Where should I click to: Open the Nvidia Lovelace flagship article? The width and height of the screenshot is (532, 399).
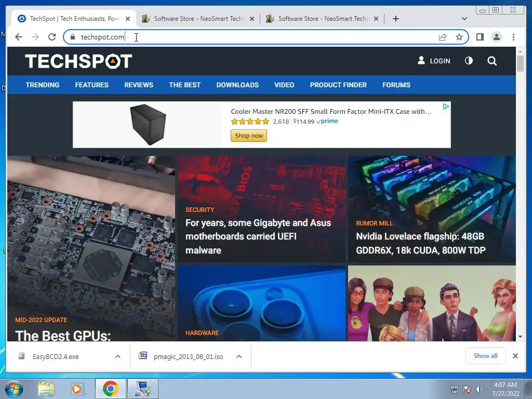(421, 243)
